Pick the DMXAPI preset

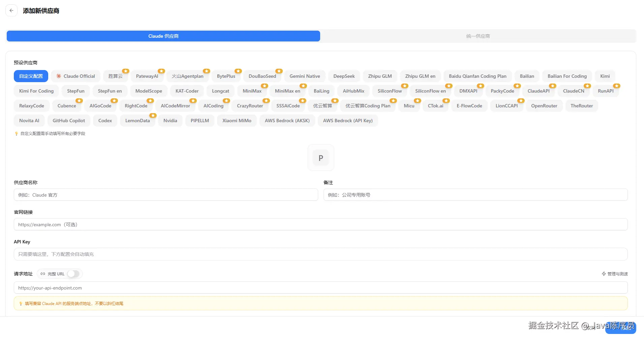coord(468,91)
